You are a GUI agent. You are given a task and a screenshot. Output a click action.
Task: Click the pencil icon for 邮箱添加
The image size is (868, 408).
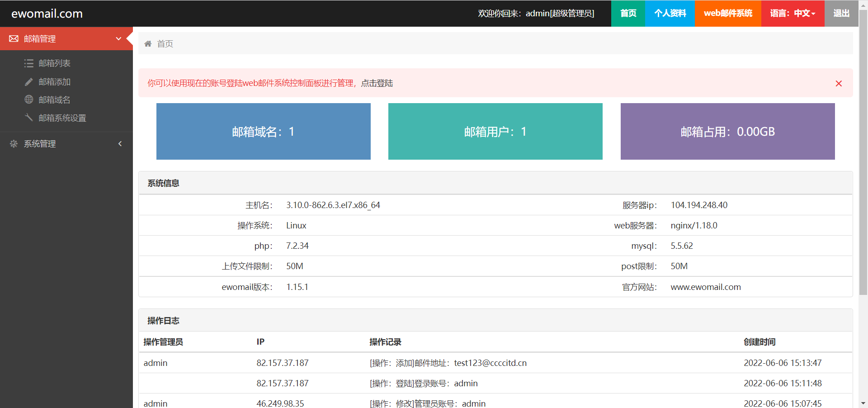coord(29,82)
